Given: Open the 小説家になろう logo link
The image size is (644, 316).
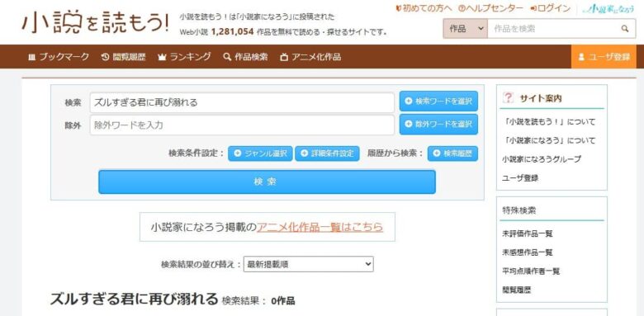Looking at the screenshot, I should coord(609,8).
